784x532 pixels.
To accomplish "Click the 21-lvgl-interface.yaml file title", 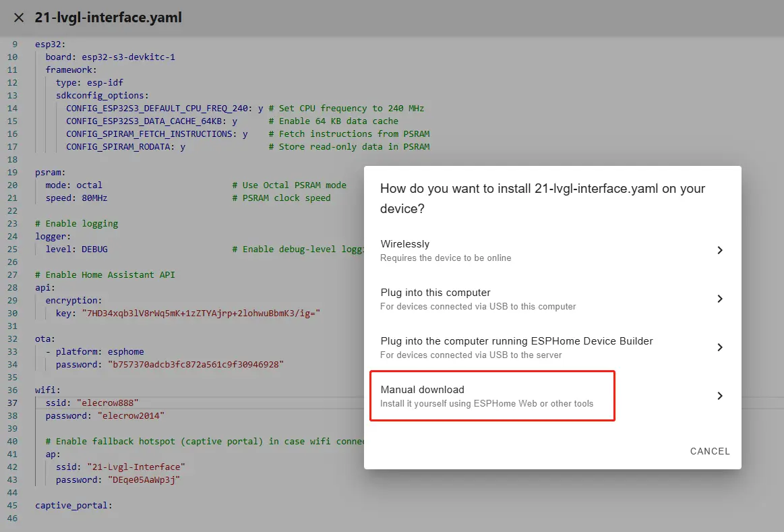I will tap(108, 18).
